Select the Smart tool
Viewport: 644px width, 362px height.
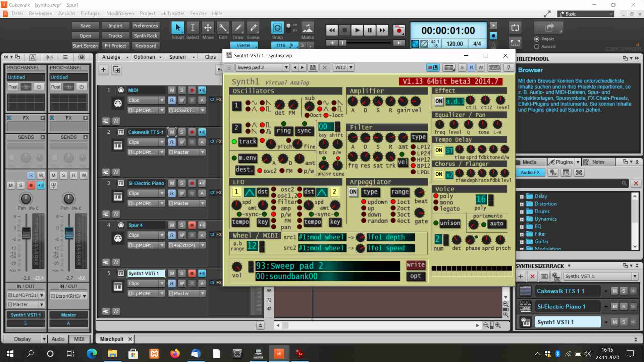177,28
